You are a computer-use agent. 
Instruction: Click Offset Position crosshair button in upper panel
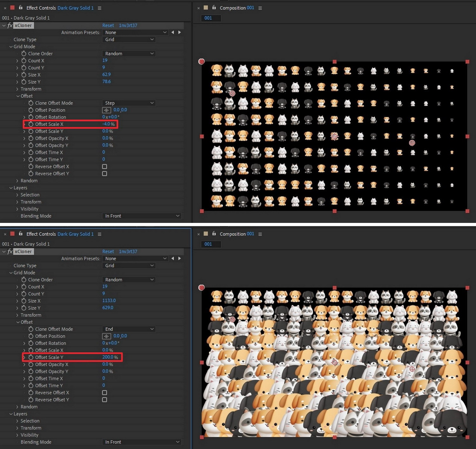106,110
